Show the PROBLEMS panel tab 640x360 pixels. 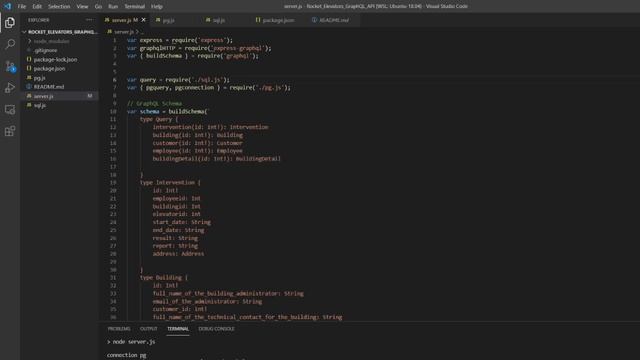tap(119, 329)
